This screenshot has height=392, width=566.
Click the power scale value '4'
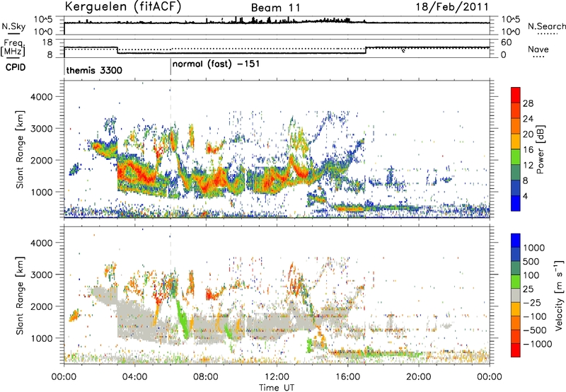525,196
